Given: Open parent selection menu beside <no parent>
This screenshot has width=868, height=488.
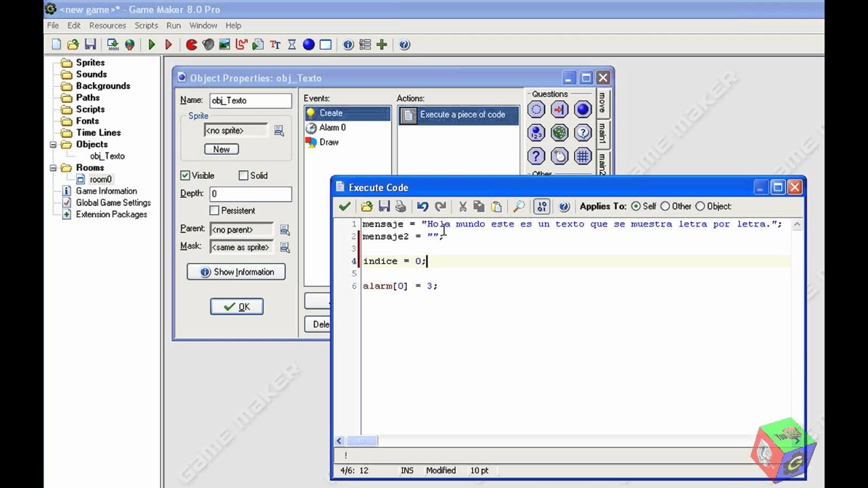Looking at the screenshot, I should 285,230.
